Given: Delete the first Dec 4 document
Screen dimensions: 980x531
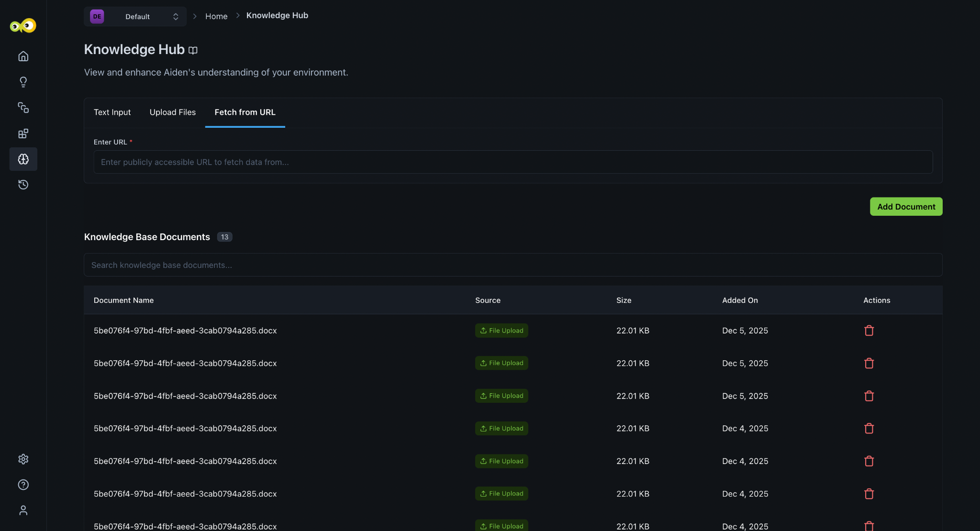Looking at the screenshot, I should tap(869, 429).
